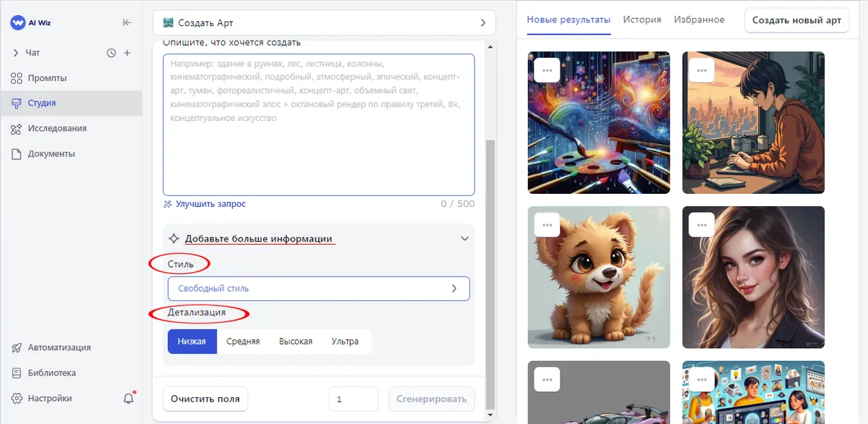Switch to the Избранное tab

click(699, 20)
